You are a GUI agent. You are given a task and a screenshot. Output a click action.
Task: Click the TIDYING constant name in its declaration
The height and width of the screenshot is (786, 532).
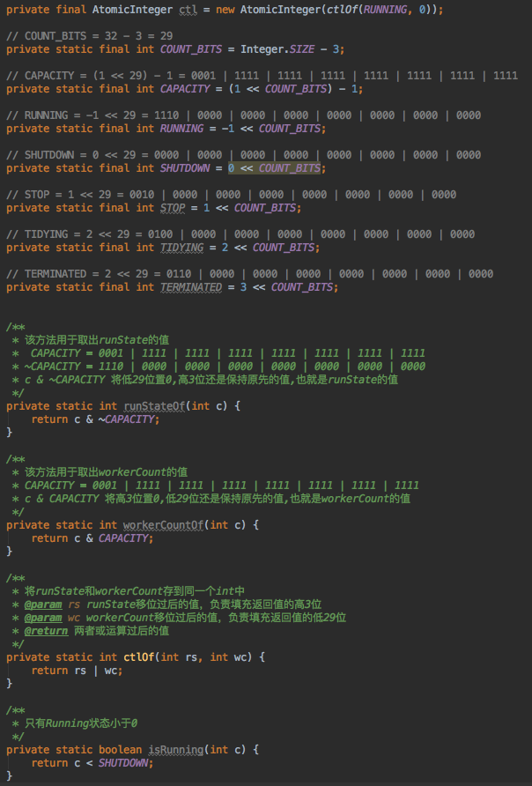tap(181, 247)
